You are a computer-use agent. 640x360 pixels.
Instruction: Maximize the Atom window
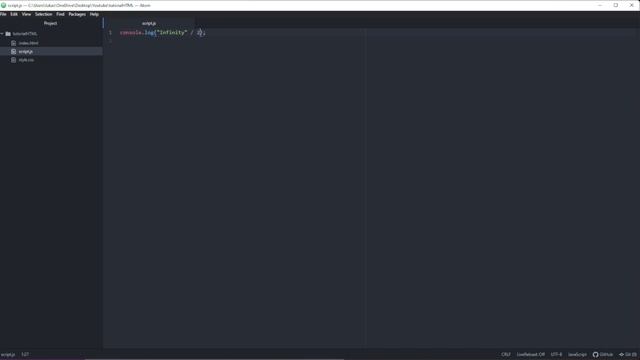616,5
